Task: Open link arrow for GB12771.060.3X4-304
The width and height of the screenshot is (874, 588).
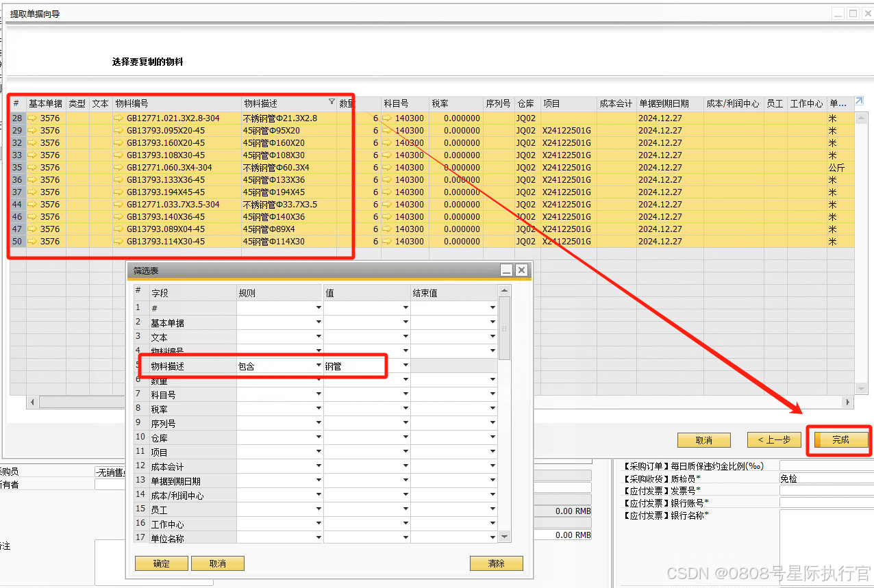Action: [119, 168]
